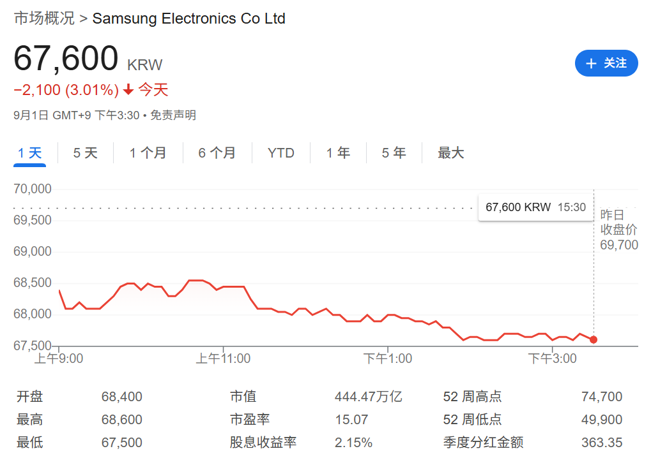This screenshot has width=667, height=465.
Task: Click the 下午1:00 time axis label
Action: (388, 359)
